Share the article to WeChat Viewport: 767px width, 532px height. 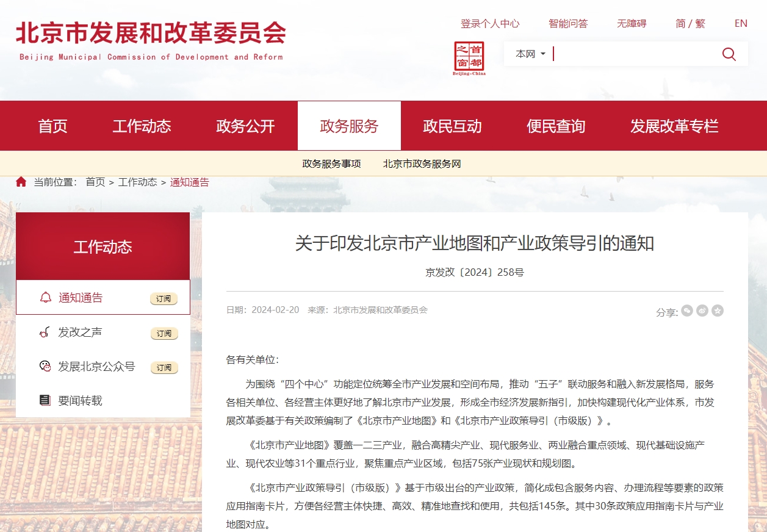tap(687, 311)
